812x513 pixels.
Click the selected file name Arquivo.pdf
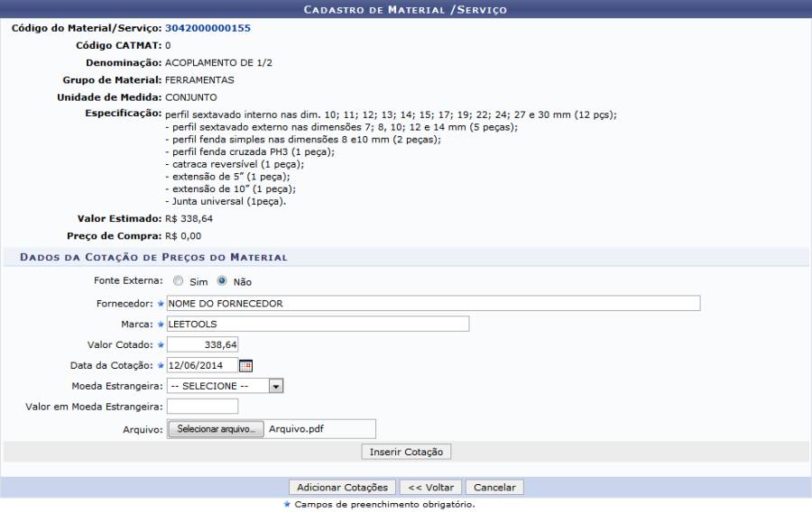coord(296,429)
